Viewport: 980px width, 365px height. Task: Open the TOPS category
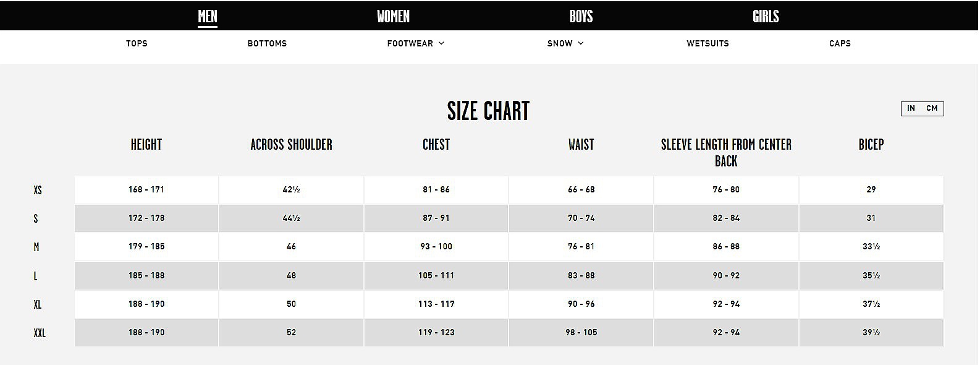coord(137,43)
